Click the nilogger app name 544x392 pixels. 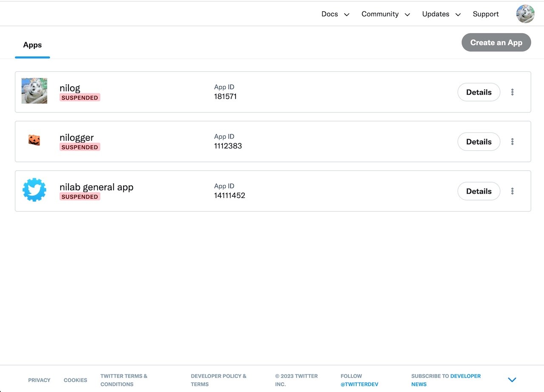tap(76, 138)
